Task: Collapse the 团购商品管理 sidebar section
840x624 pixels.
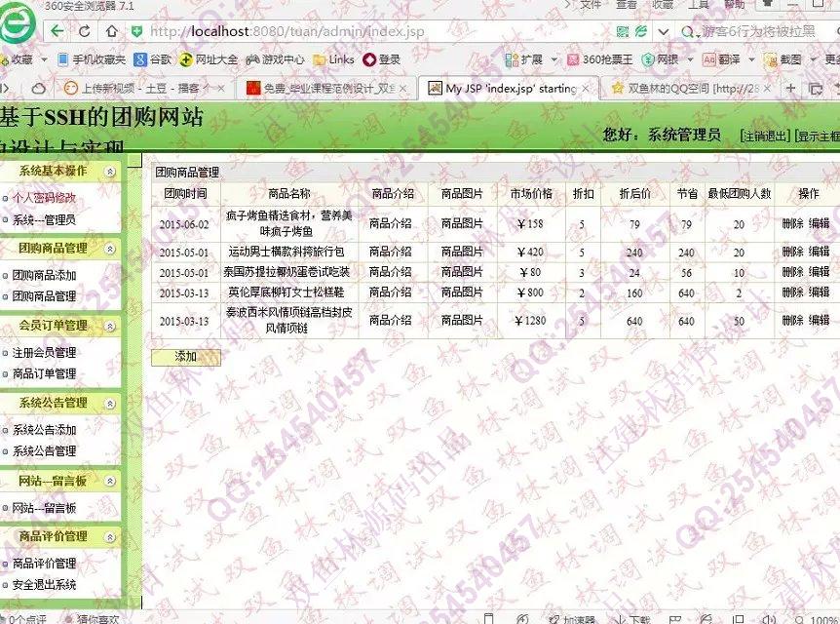Action: (109, 249)
